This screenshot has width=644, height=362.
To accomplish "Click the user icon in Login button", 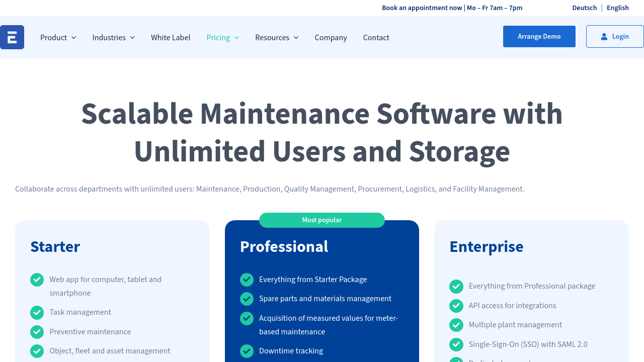I will [x=604, y=37].
